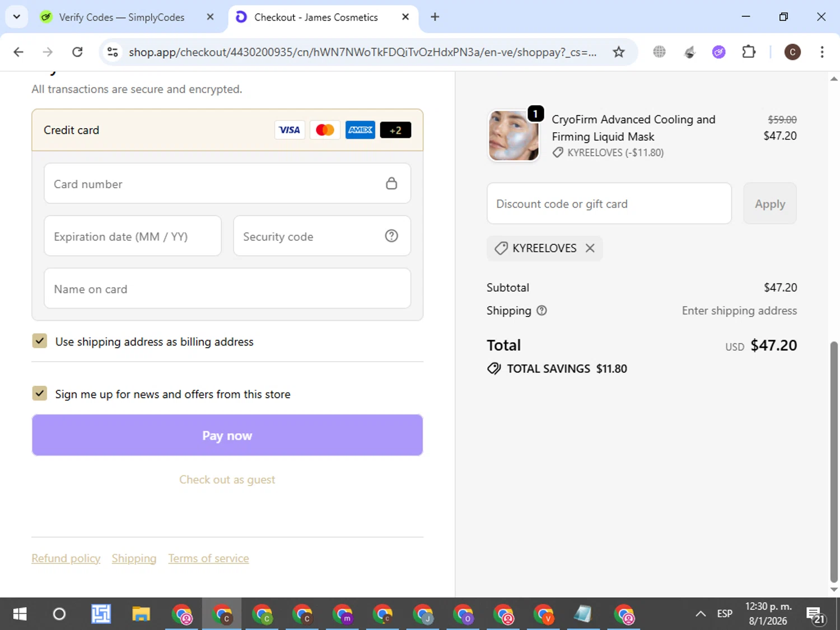Screen dimensions: 840x630
Task: Focus the Security code field
Action: coord(322,236)
